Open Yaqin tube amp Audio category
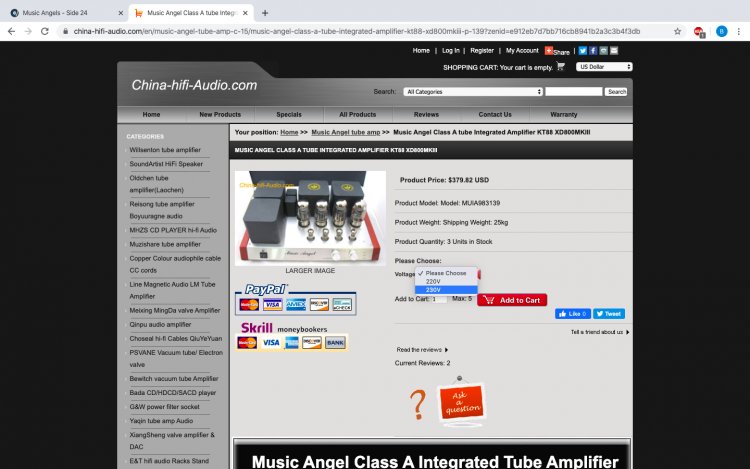 click(161, 421)
